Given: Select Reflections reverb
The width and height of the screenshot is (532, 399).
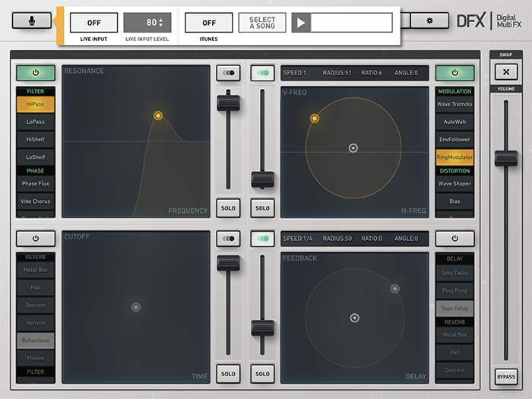Looking at the screenshot, I should coord(36,340).
